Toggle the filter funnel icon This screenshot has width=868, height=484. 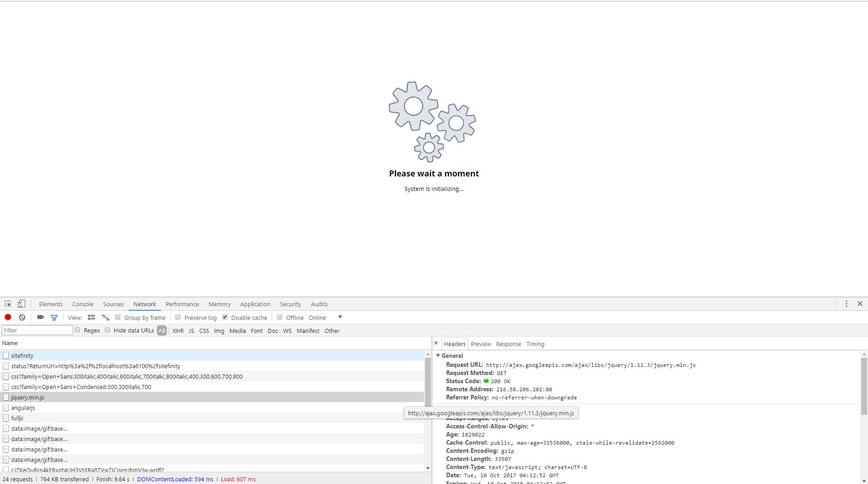tap(54, 318)
